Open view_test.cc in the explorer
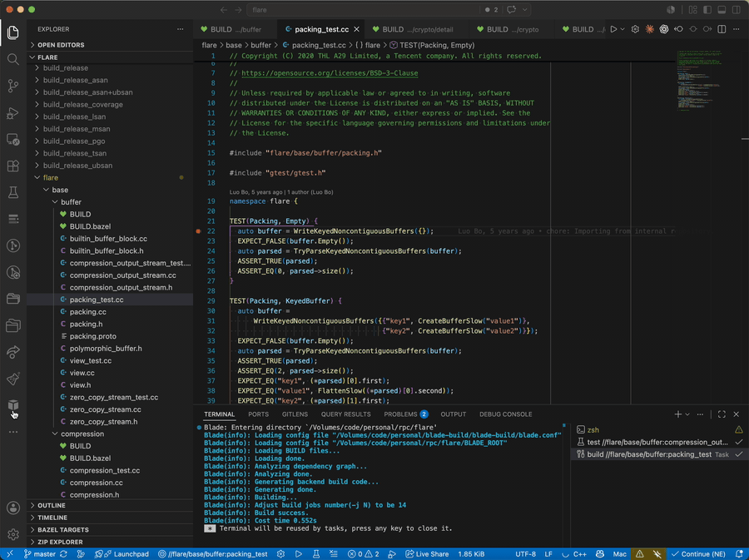This screenshot has width=749, height=560. [110, 360]
